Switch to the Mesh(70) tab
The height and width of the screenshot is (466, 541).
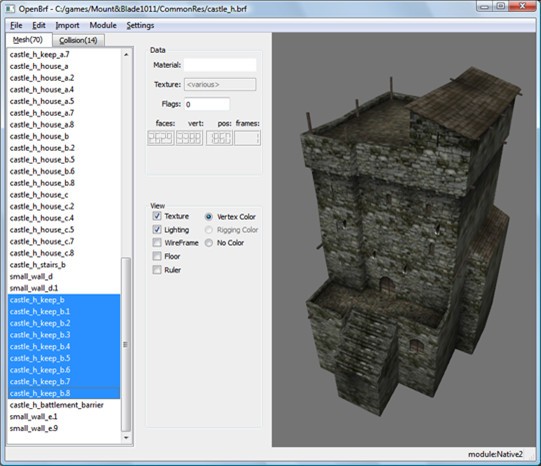click(28, 40)
